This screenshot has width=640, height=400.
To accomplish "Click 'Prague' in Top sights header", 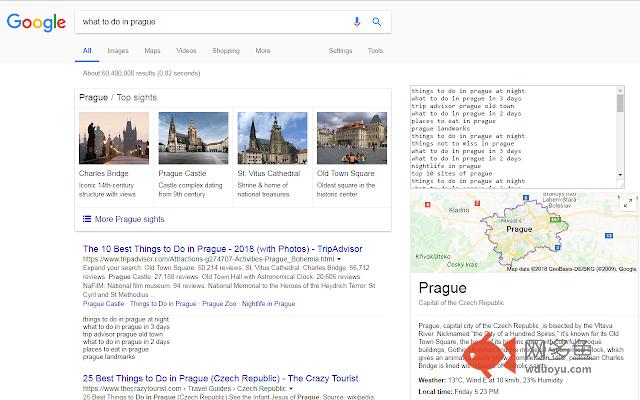I will pyautogui.click(x=93, y=98).
